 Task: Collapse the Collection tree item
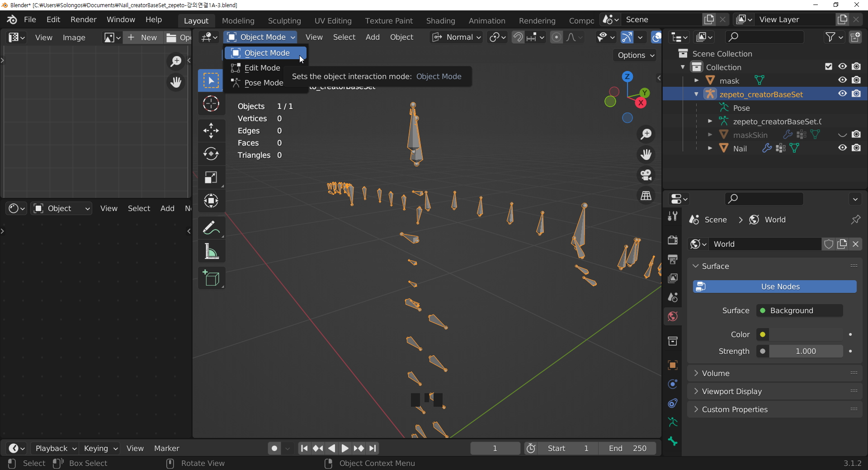click(683, 67)
